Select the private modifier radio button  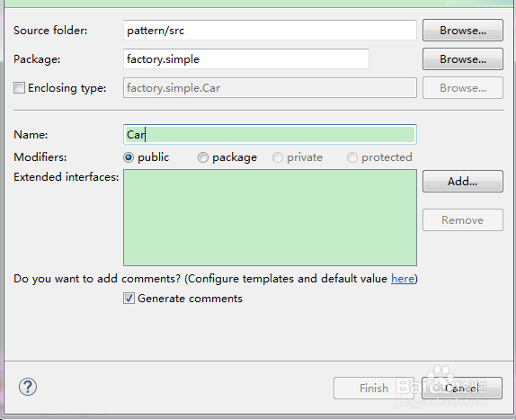(278, 157)
